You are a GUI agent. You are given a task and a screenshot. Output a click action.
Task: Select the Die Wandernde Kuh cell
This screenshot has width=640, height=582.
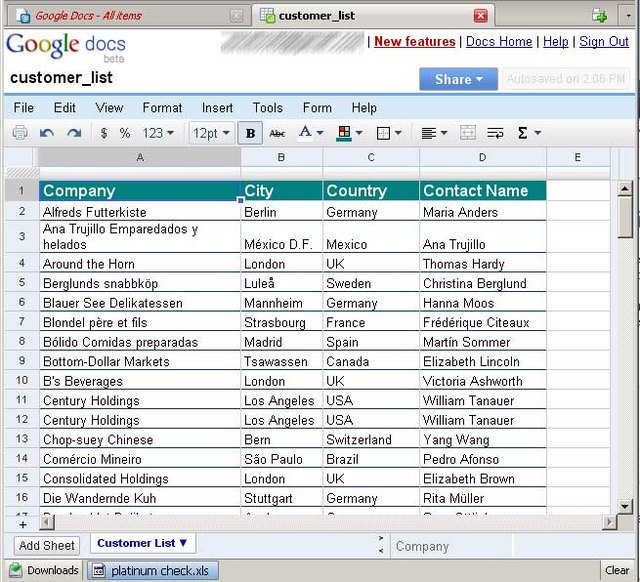[x=140, y=498]
